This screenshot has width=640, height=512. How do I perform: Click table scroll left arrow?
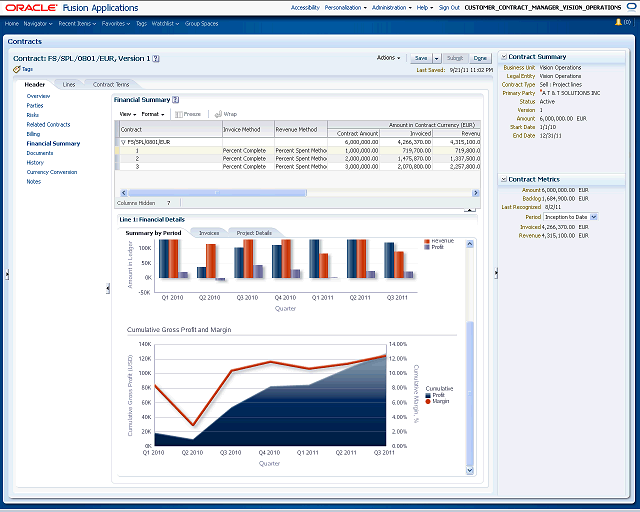tap(124, 193)
